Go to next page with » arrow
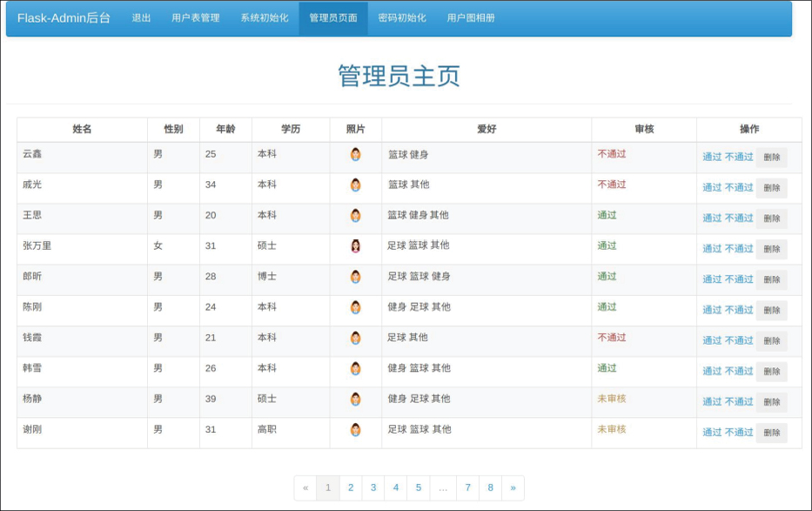 pos(513,487)
